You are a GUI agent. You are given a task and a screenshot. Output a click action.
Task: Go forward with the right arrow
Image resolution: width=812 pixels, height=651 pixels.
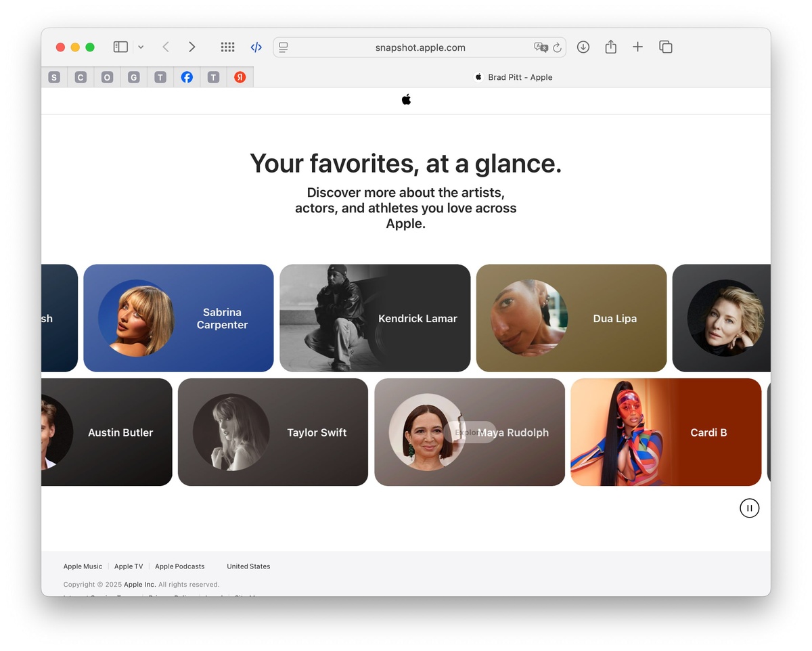pos(192,47)
